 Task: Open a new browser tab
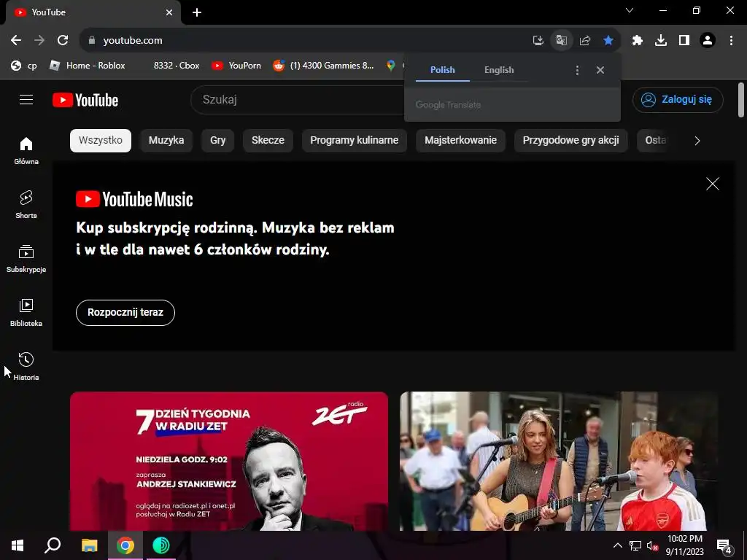197,12
